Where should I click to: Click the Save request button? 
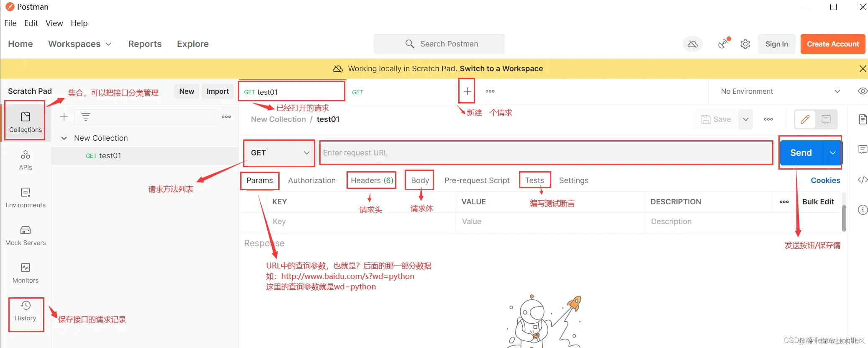click(x=716, y=119)
